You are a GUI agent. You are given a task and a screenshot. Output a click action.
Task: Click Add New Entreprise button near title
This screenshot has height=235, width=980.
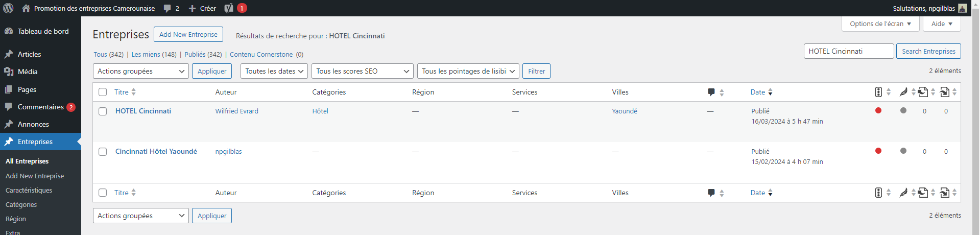(x=188, y=34)
